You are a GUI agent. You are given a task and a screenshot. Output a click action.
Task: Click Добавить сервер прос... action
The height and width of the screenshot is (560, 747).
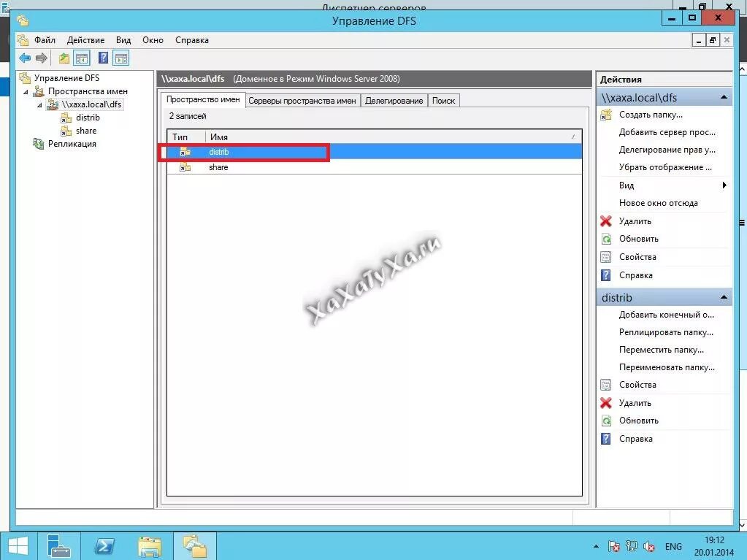coord(667,132)
